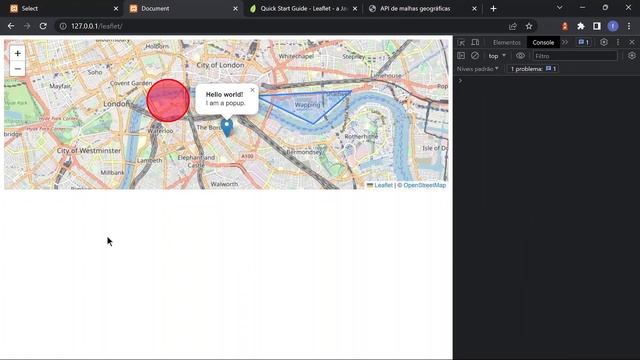Image resolution: width=640 pixels, height=360 pixels.
Task: Open DevTools customize menu
Action: point(618,42)
